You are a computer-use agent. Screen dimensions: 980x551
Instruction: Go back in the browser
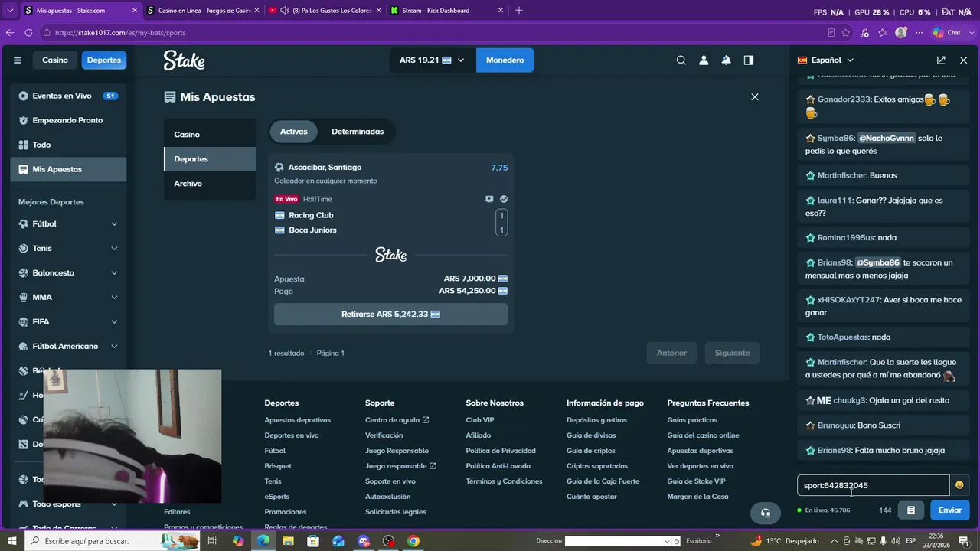tap(10, 33)
